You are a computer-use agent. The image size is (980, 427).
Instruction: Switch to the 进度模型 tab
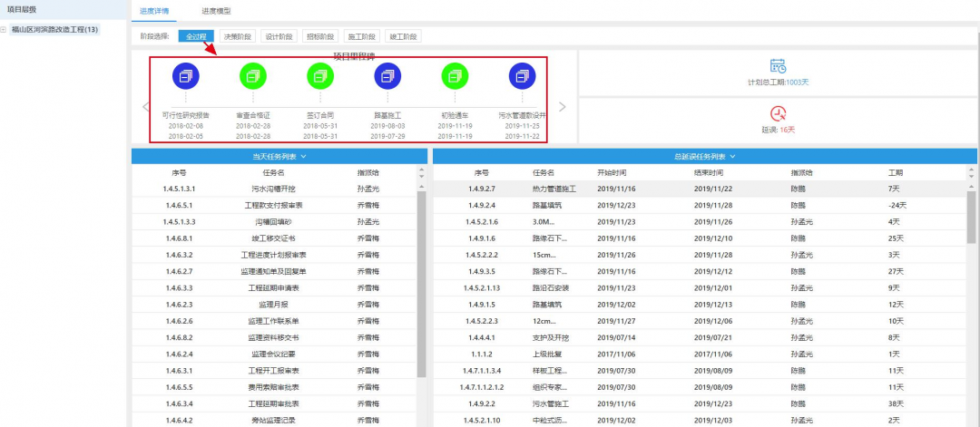[216, 11]
